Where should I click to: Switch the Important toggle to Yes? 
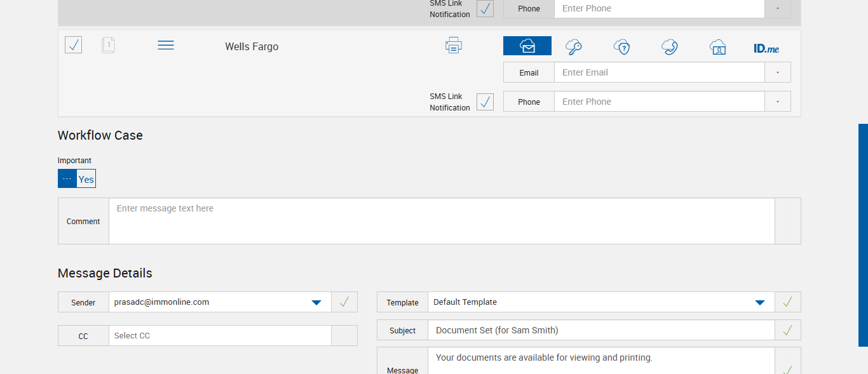[86, 179]
